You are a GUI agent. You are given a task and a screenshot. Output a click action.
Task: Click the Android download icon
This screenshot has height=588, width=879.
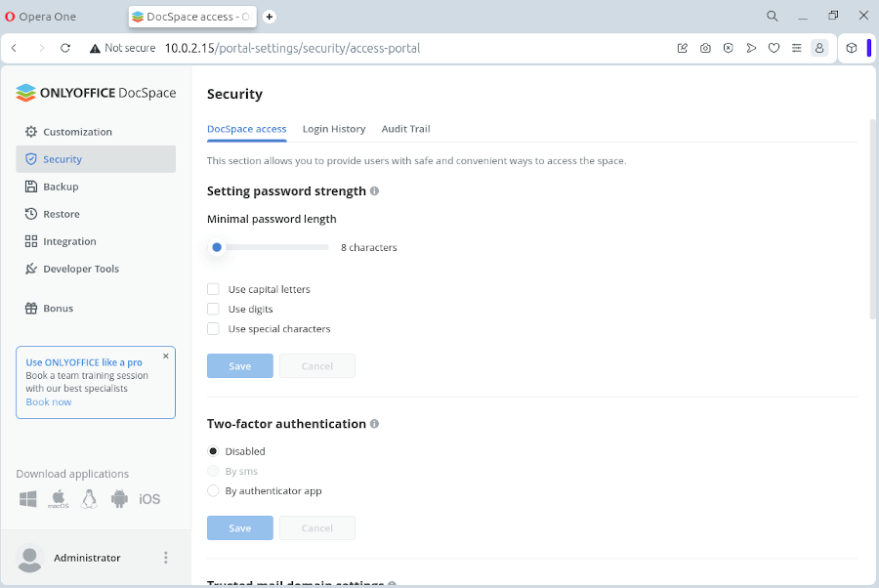point(119,499)
